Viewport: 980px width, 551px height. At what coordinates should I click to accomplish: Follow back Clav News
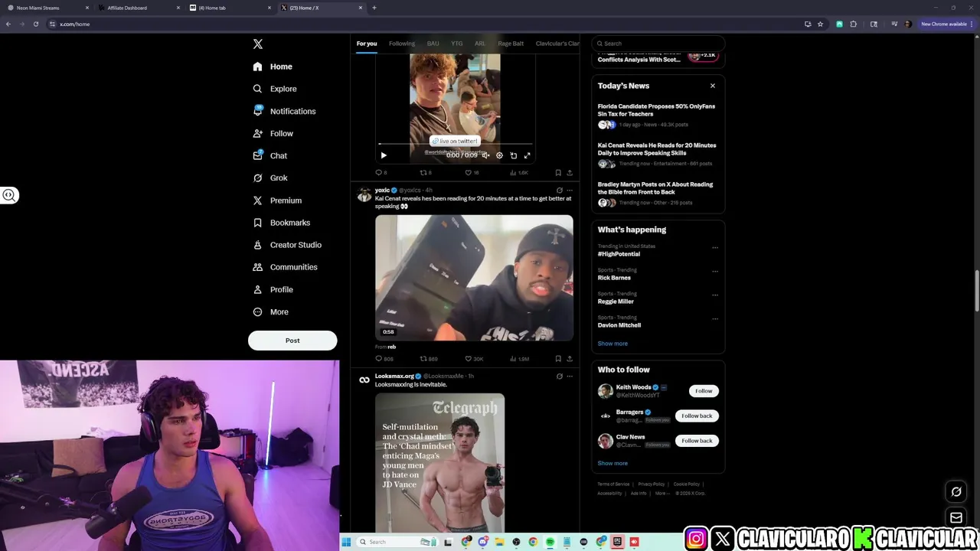[697, 441]
